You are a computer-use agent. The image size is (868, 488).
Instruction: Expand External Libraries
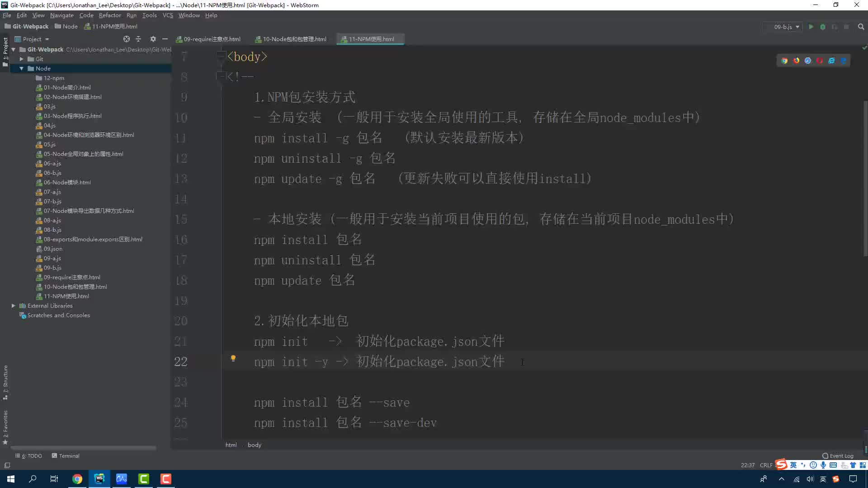(13, 306)
